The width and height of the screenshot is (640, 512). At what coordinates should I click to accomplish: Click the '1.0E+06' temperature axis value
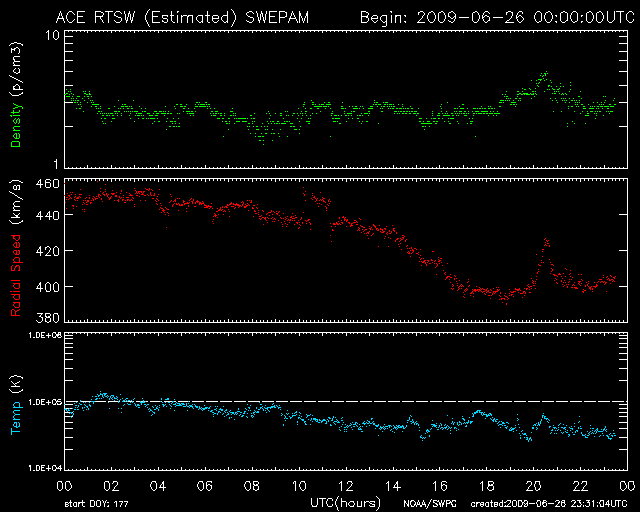click(45, 335)
